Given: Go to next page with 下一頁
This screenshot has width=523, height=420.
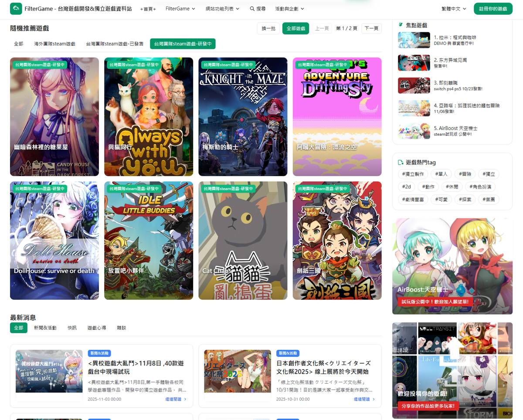Looking at the screenshot, I should point(371,28).
